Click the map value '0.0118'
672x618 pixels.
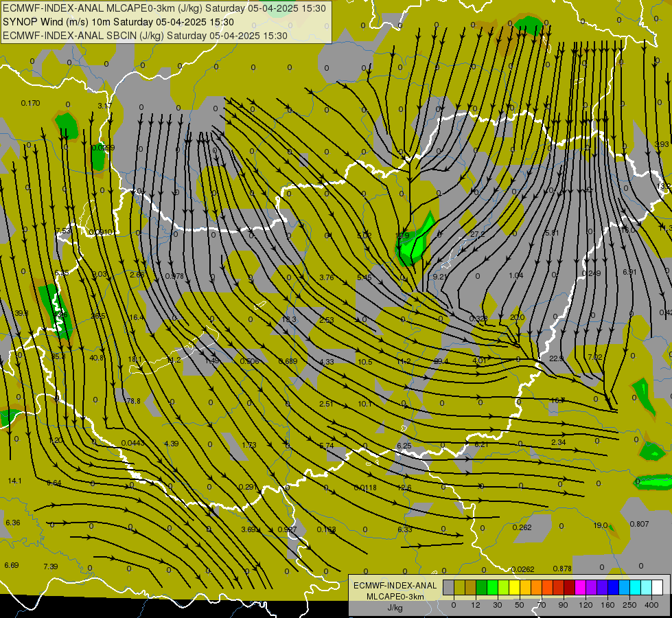[x=365, y=488]
